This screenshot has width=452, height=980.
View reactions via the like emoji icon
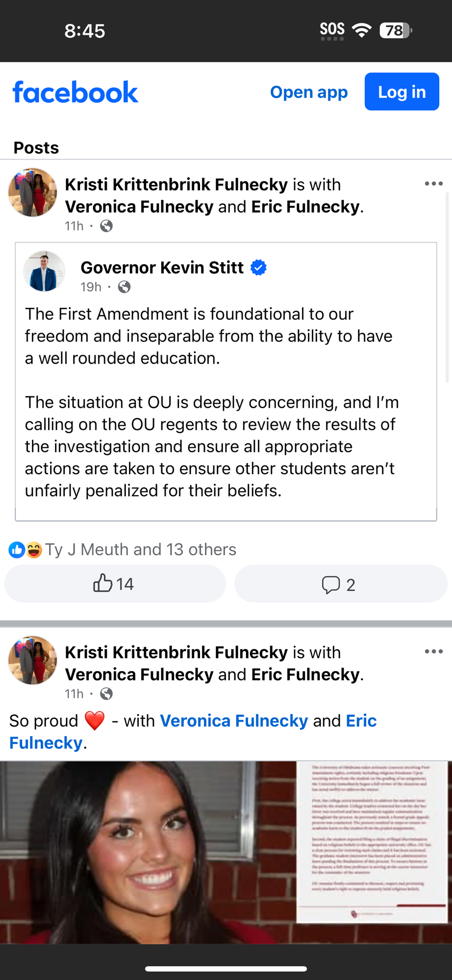(x=17, y=550)
